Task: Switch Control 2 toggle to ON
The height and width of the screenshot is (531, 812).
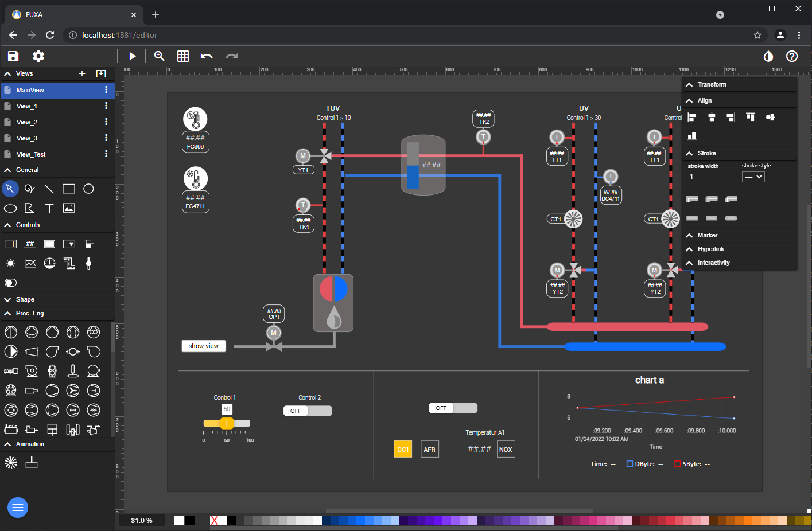Action: click(x=308, y=411)
